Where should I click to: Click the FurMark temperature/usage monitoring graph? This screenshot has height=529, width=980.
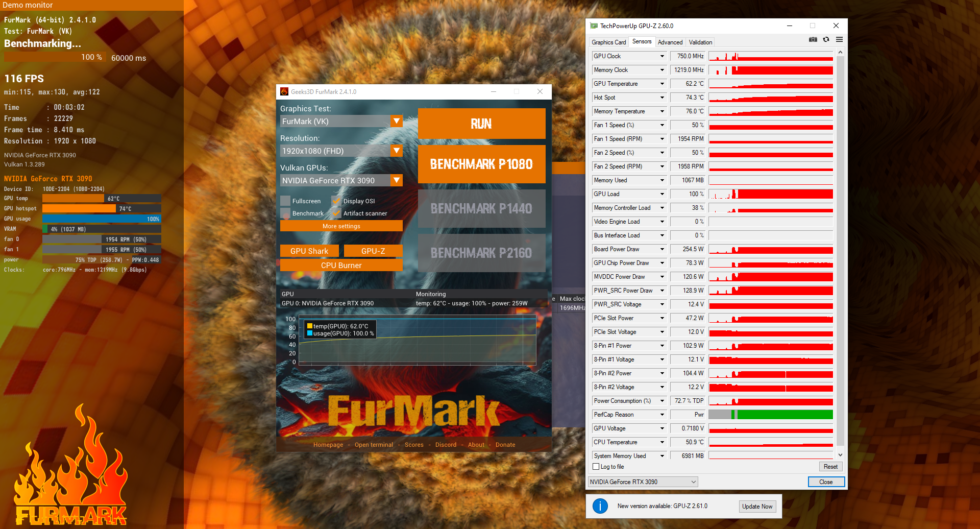tap(418, 341)
